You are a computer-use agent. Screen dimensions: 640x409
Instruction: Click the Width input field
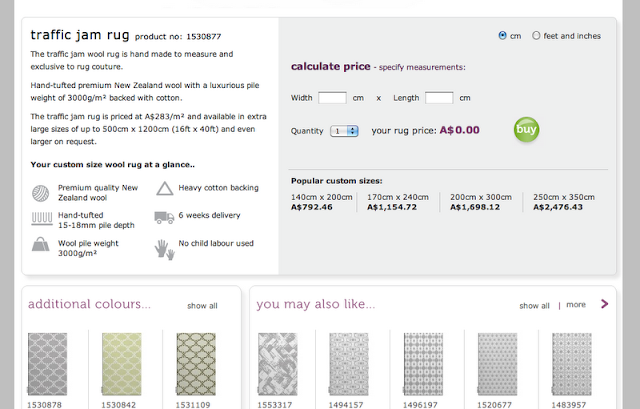click(x=332, y=98)
